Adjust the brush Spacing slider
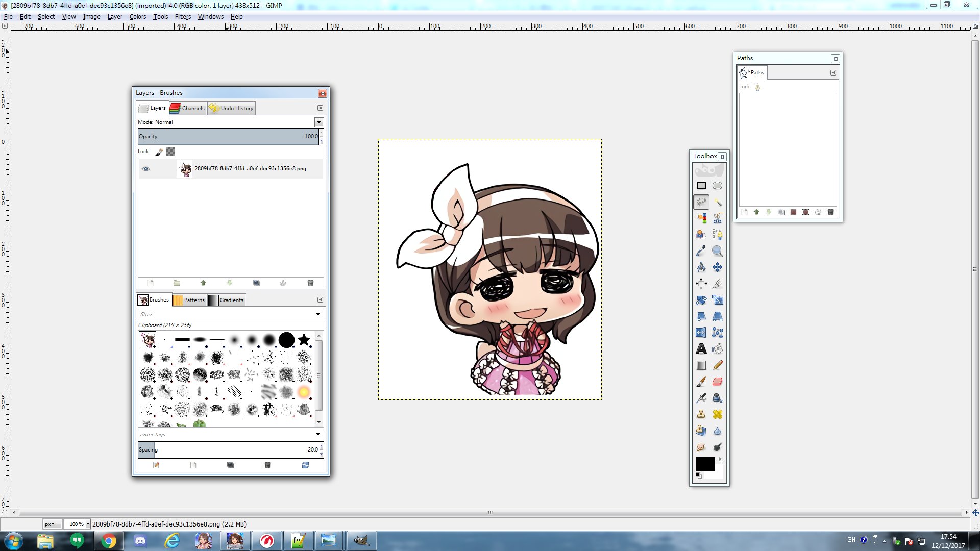The width and height of the screenshot is (980, 551). click(229, 449)
